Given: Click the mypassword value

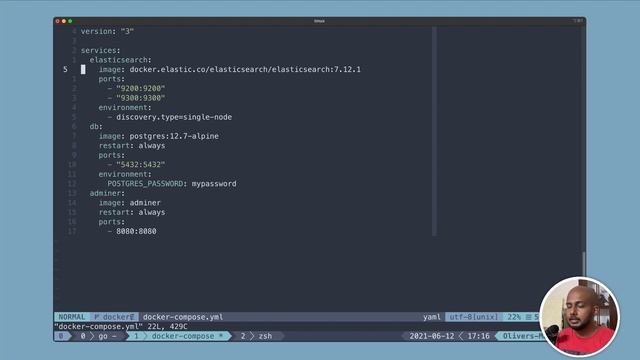Looking at the screenshot, I should point(214,184).
